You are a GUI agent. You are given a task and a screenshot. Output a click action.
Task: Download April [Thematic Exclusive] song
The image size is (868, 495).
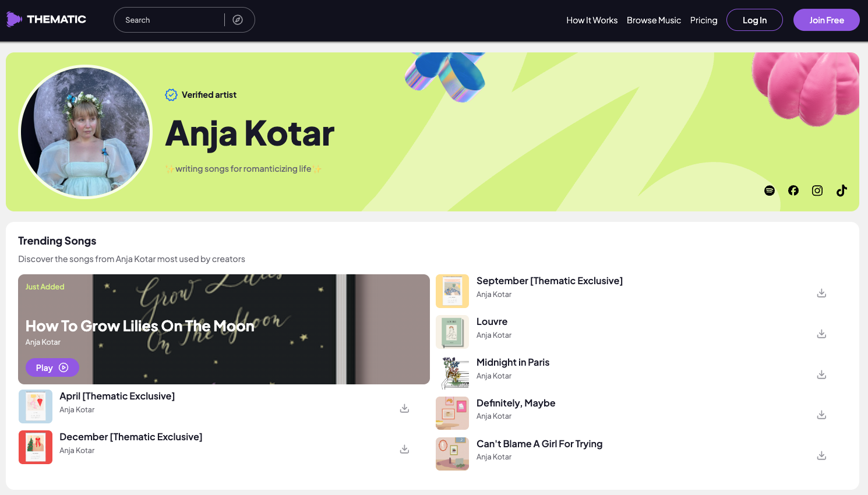click(x=404, y=408)
